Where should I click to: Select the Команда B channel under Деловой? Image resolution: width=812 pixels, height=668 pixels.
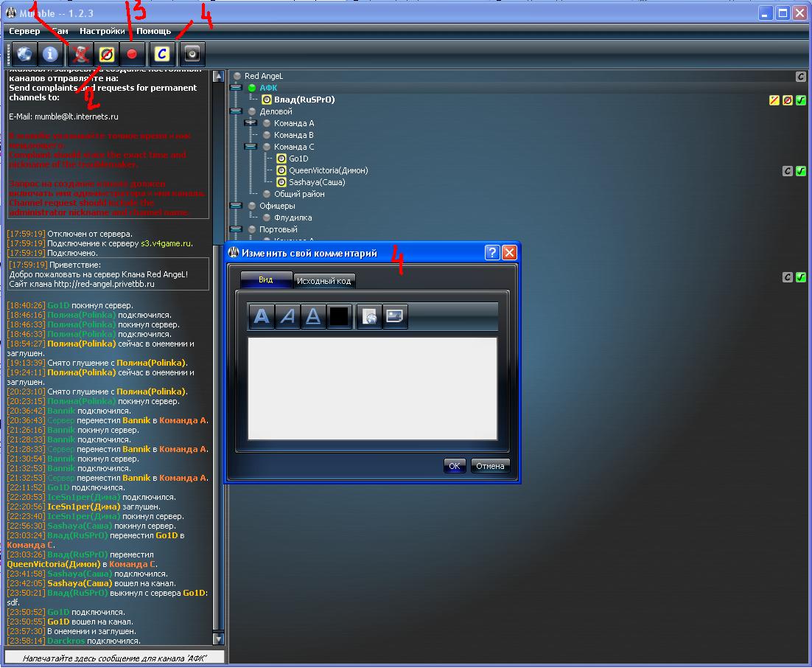(x=293, y=135)
